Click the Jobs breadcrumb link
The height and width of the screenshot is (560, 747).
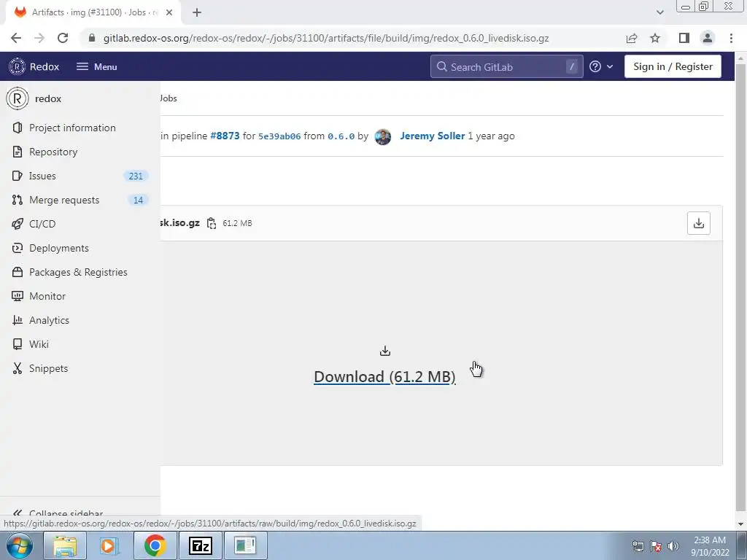pos(169,98)
